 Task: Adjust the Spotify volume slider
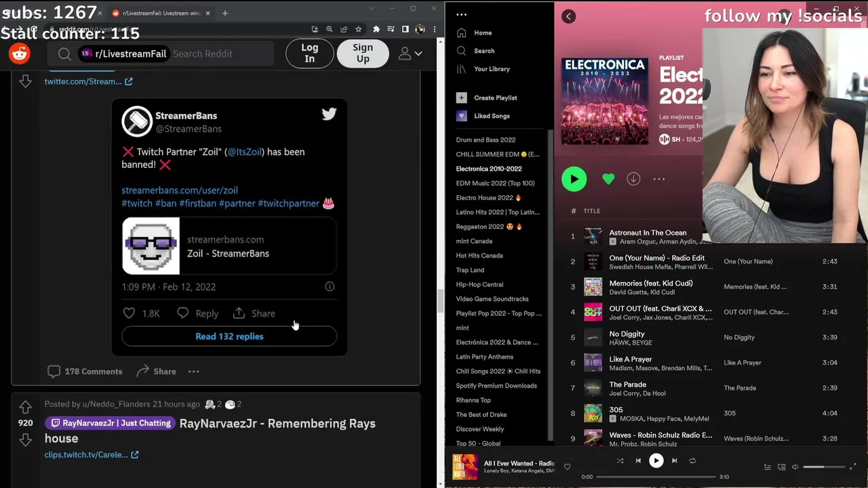coord(823,467)
